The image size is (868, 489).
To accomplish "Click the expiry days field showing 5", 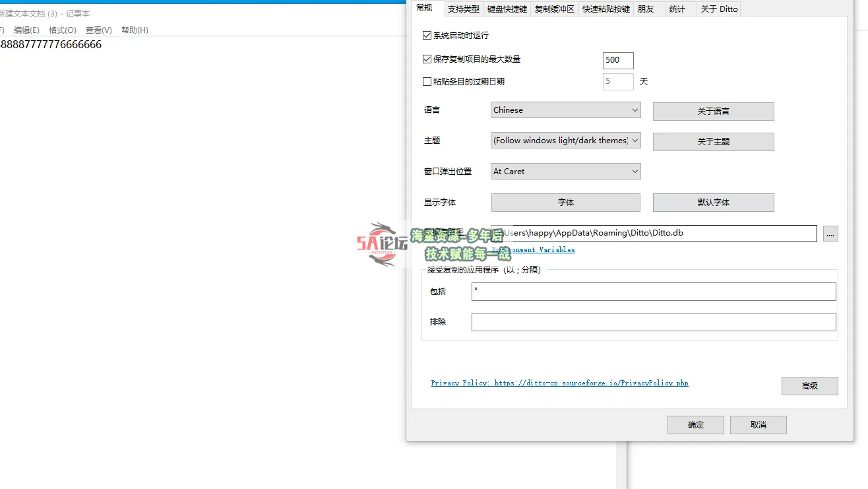I will pyautogui.click(x=618, y=82).
